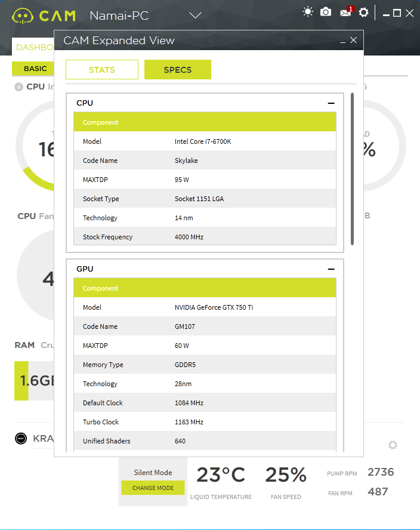Collapse the GPU specs section

pos(331,269)
